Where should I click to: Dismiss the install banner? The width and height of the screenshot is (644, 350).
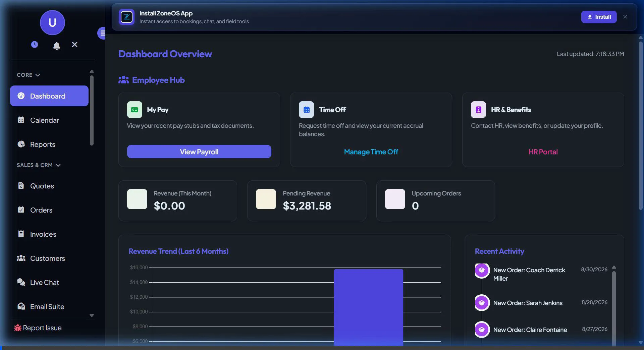(625, 17)
